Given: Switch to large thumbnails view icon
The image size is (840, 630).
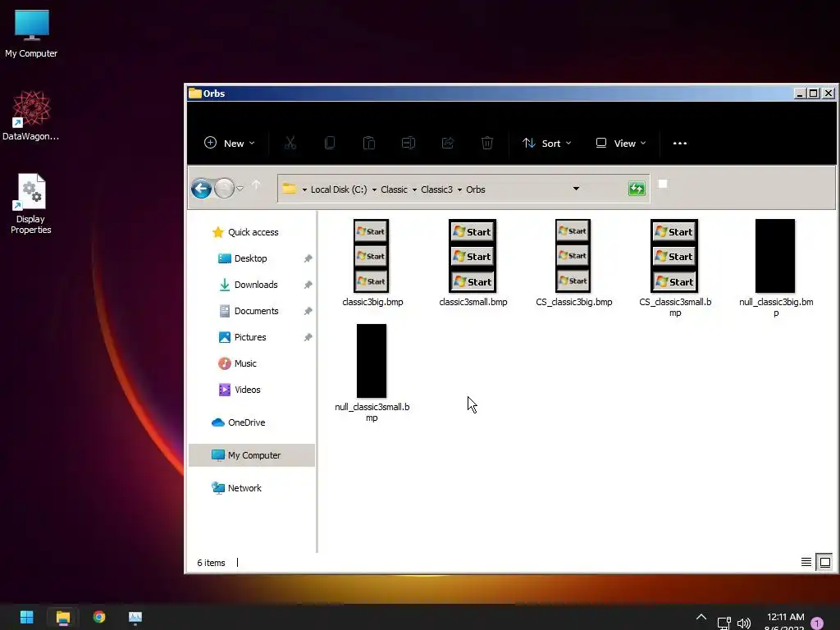Looking at the screenshot, I should (825, 562).
